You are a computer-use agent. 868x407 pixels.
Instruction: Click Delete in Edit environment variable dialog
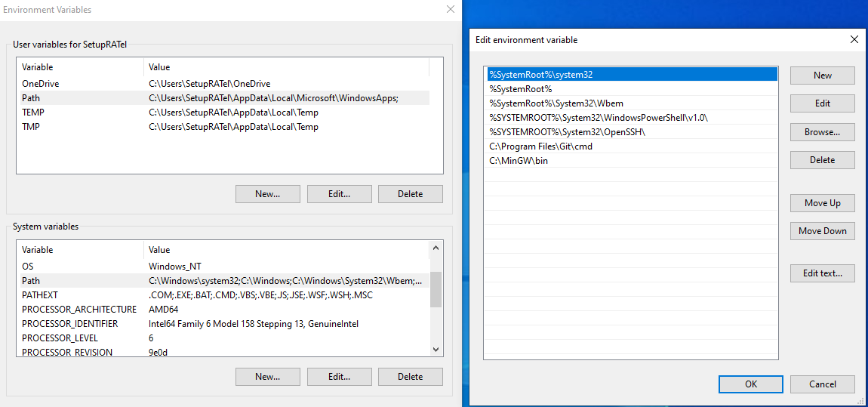[822, 159]
